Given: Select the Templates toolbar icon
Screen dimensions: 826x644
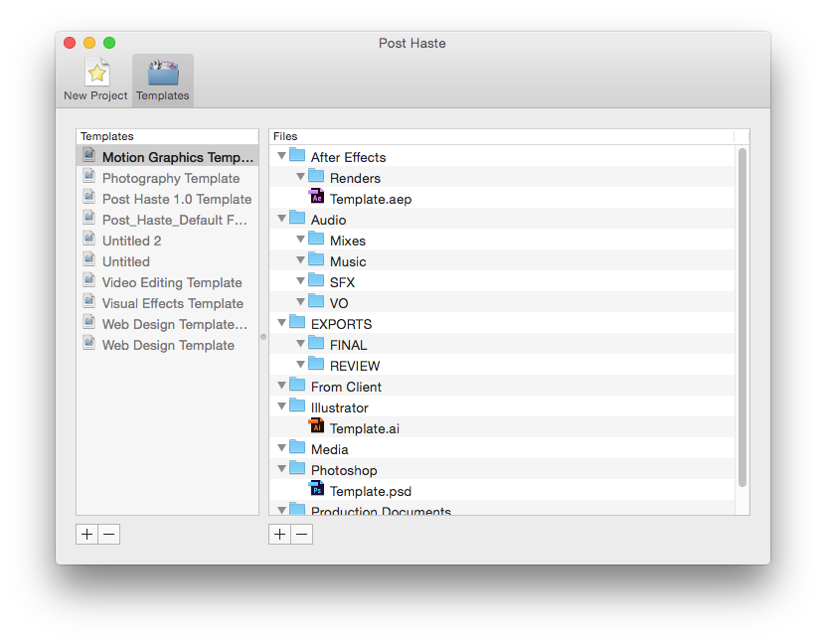Looking at the screenshot, I should (163, 74).
